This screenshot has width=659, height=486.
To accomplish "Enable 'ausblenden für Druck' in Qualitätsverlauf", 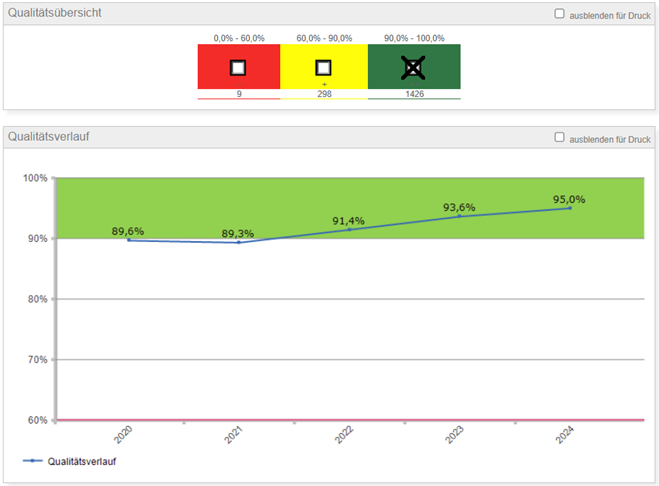I will tap(559, 138).
